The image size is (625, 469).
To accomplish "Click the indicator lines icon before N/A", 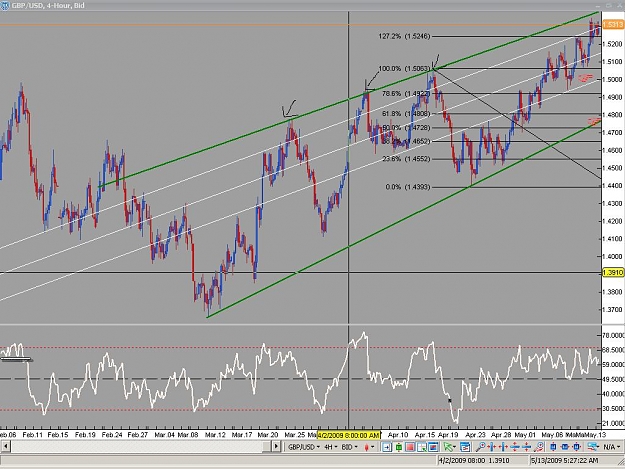I will 593,447.
